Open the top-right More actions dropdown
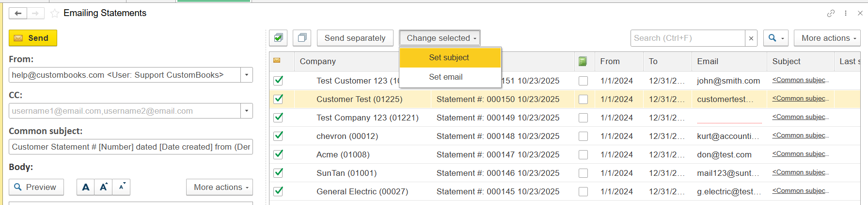The width and height of the screenshot is (868, 205). [x=827, y=38]
